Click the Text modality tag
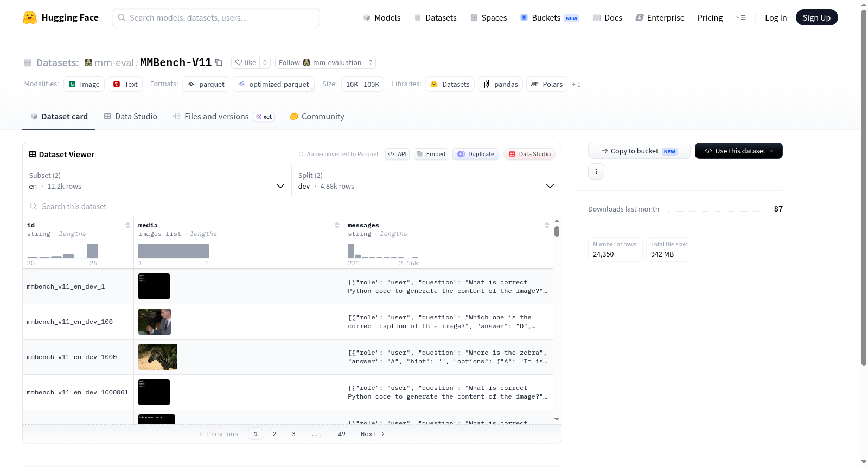The image size is (868, 467). 125,84
